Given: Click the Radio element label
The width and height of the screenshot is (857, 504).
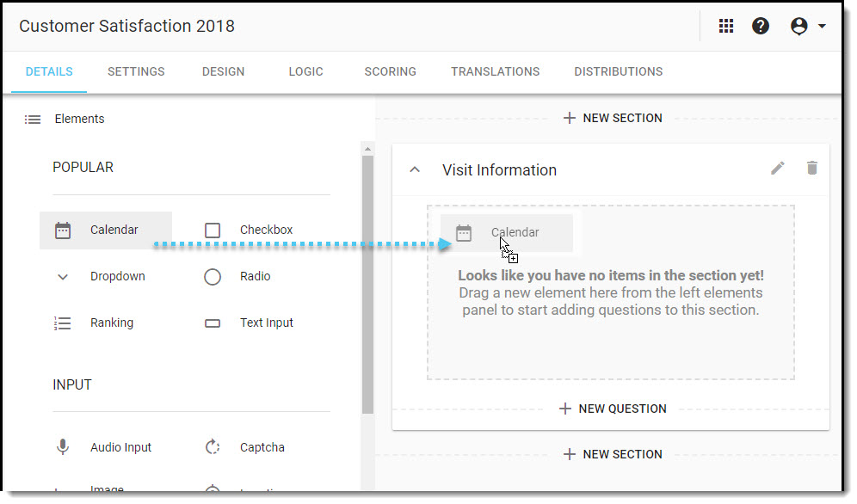Looking at the screenshot, I should point(256,276).
